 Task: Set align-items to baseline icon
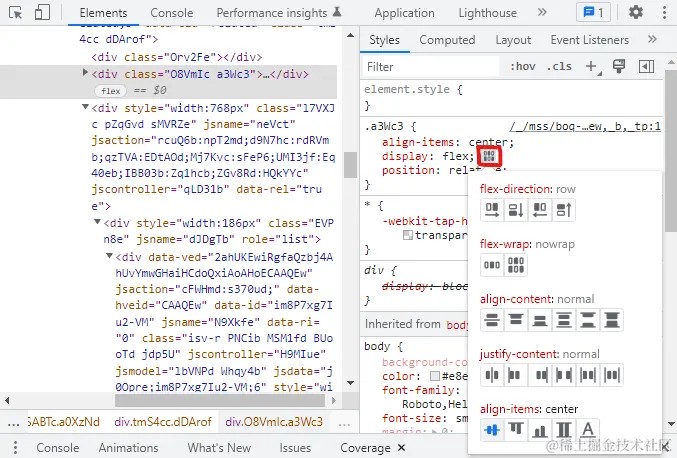[x=588, y=430]
